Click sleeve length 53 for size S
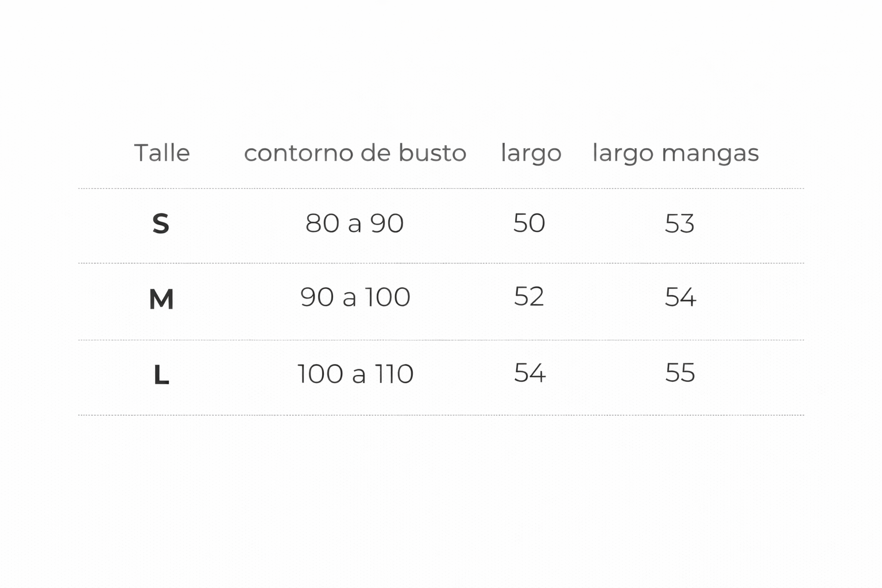 click(x=680, y=223)
